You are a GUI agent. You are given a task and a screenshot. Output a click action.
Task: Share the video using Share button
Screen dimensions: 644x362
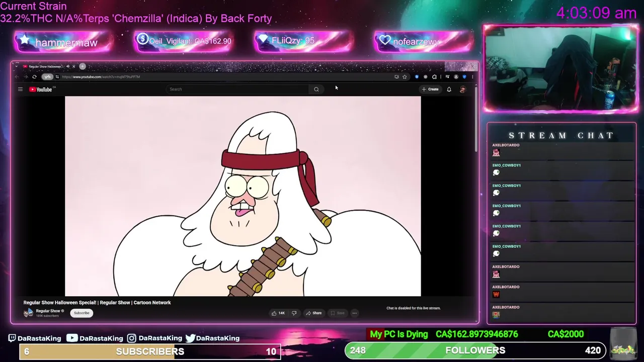click(x=314, y=313)
